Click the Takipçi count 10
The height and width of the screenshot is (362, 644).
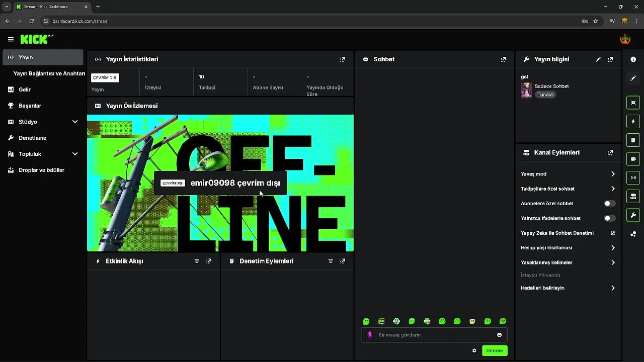coord(201,77)
